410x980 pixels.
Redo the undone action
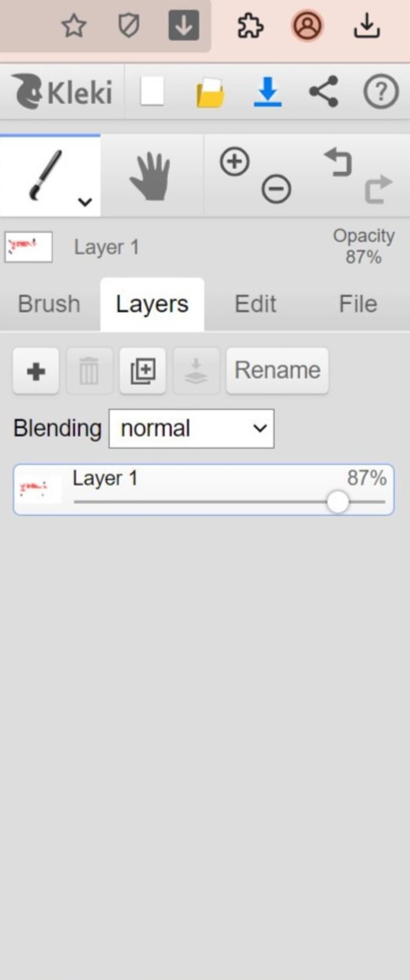[x=378, y=189]
